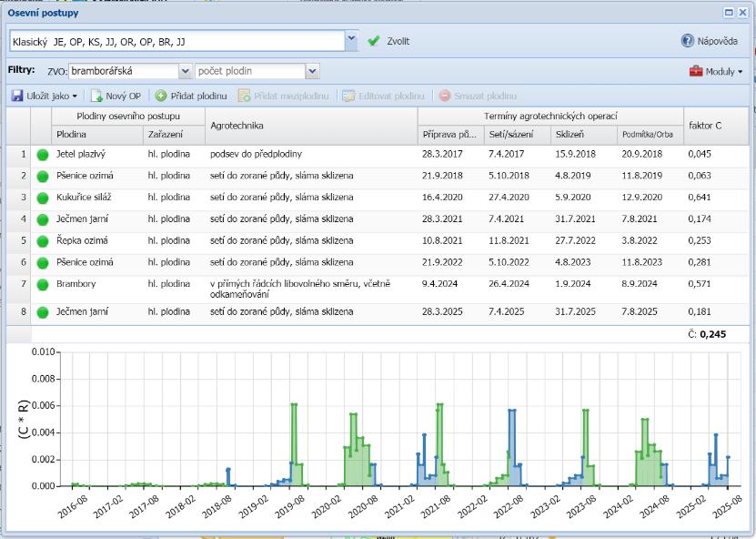Select the Brambory crop cell
Viewport: 756px width, 539px height.
click(97, 289)
